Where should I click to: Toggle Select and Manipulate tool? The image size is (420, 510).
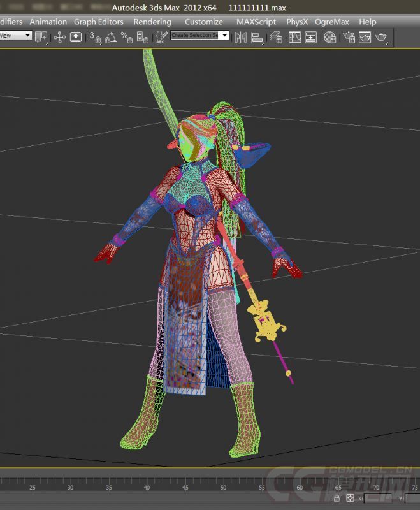[60, 37]
